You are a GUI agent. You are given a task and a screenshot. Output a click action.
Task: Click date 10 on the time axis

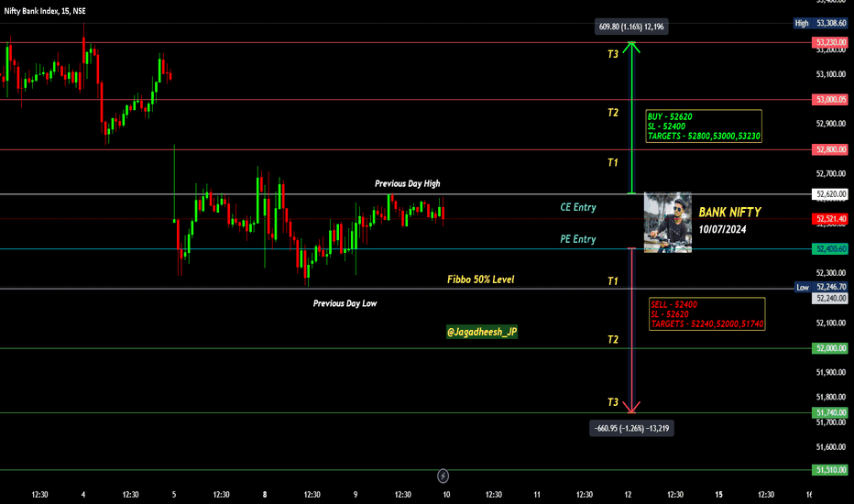(x=446, y=495)
